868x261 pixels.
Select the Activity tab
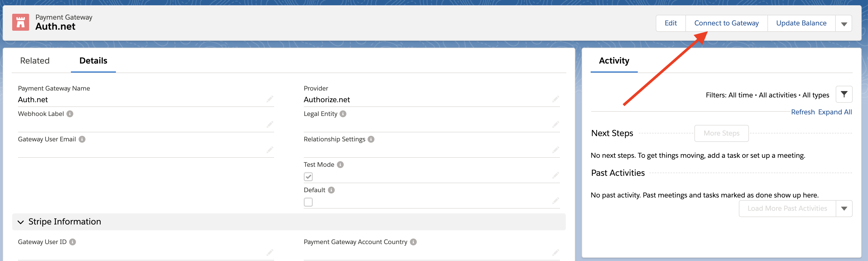(614, 61)
